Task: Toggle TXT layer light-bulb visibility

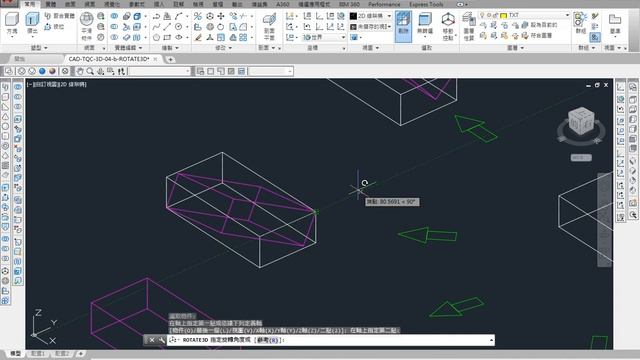Action: tap(482, 15)
